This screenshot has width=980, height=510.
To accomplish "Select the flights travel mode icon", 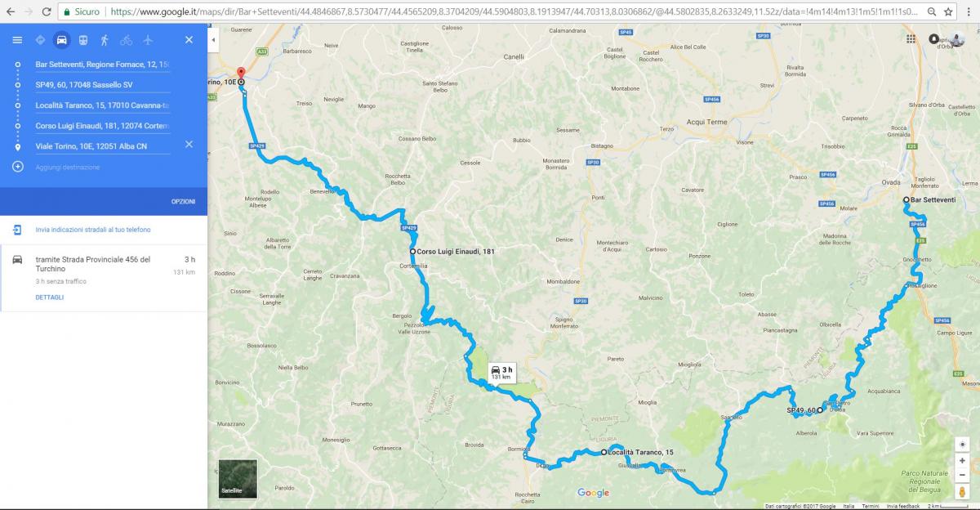I will (x=148, y=40).
